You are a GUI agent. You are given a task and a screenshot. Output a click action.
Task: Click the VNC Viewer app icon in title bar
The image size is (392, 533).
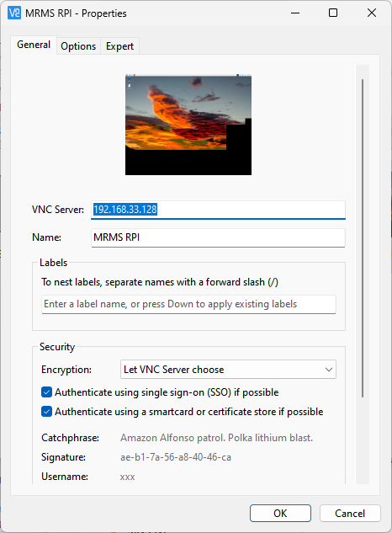click(14, 13)
